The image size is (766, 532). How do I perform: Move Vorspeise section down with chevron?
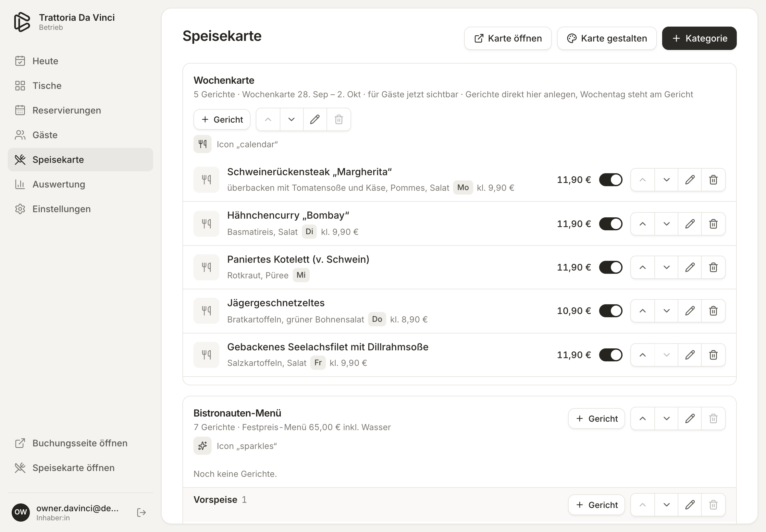[666, 505]
